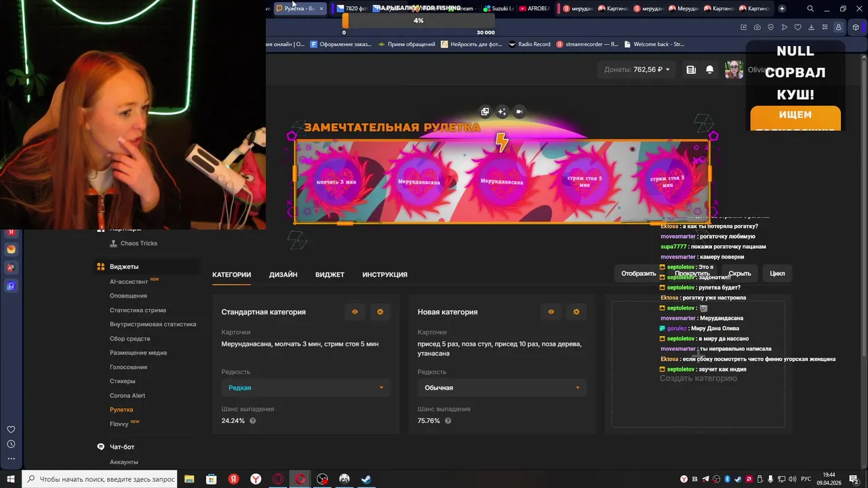Image resolution: width=868 pixels, height=488 pixels.
Task: Toggle visibility of Стандартная категория
Action: (355, 312)
